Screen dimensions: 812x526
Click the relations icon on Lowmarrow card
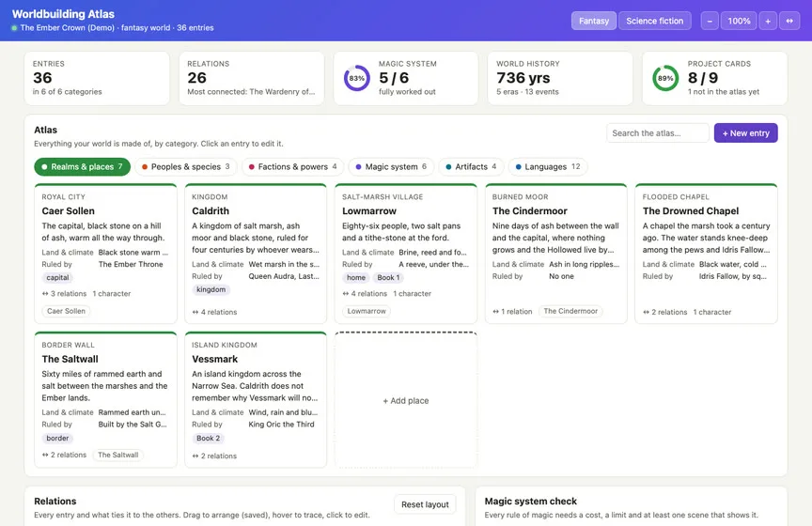coord(346,294)
